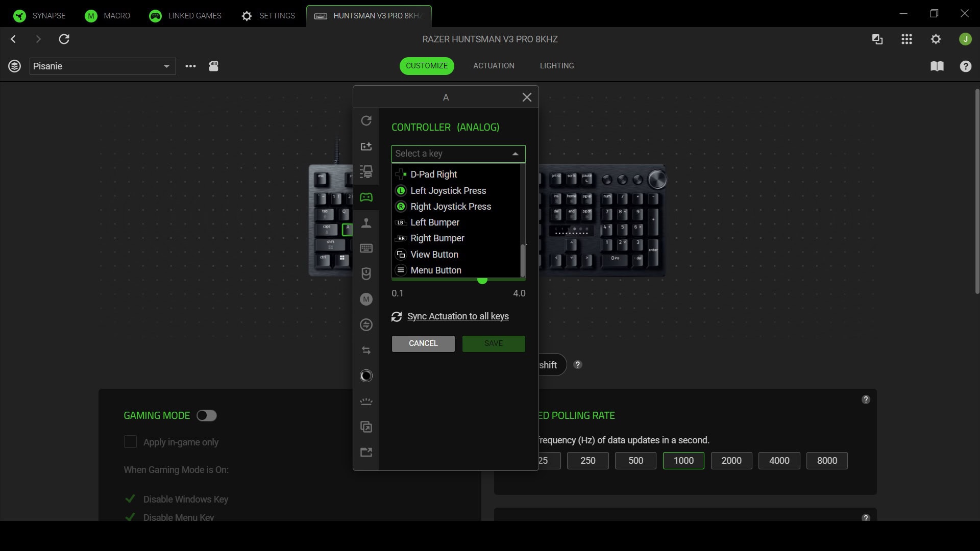Click the Cancel button
Screen dimensions: 980x551
(x=423, y=343)
